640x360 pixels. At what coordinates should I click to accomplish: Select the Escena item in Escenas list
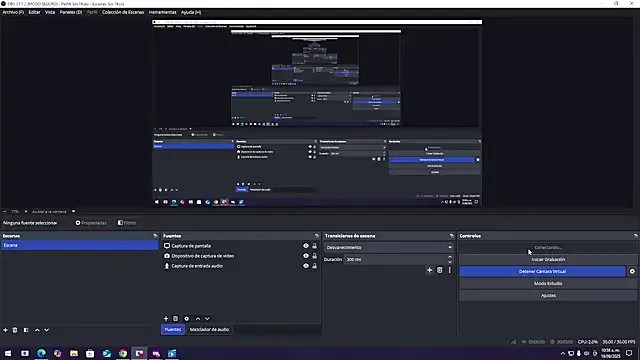[x=79, y=245]
